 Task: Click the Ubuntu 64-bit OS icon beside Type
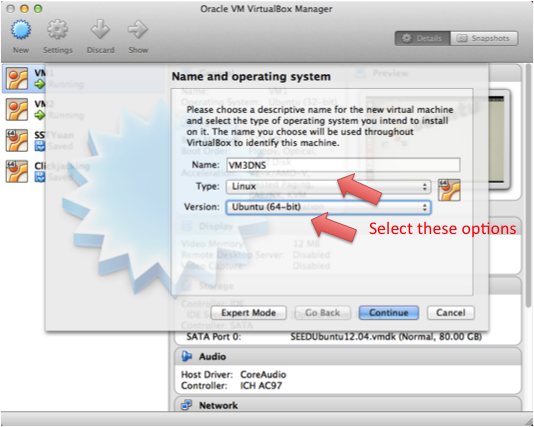tap(449, 190)
